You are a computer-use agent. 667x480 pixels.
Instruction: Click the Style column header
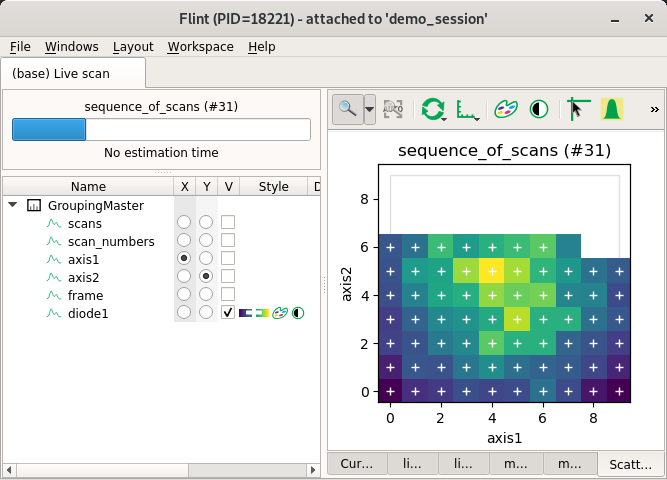click(x=274, y=186)
